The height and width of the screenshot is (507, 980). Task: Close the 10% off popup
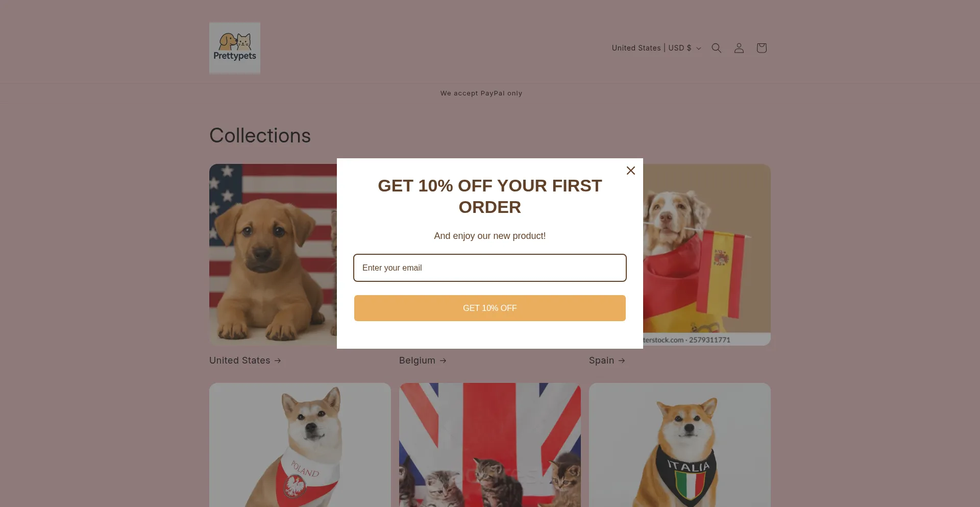631,171
